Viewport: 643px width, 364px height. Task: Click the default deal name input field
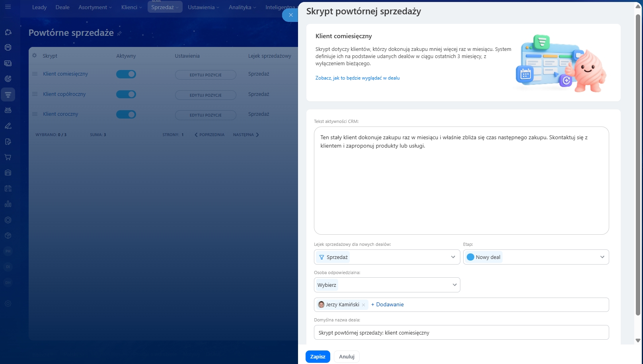pyautogui.click(x=461, y=333)
